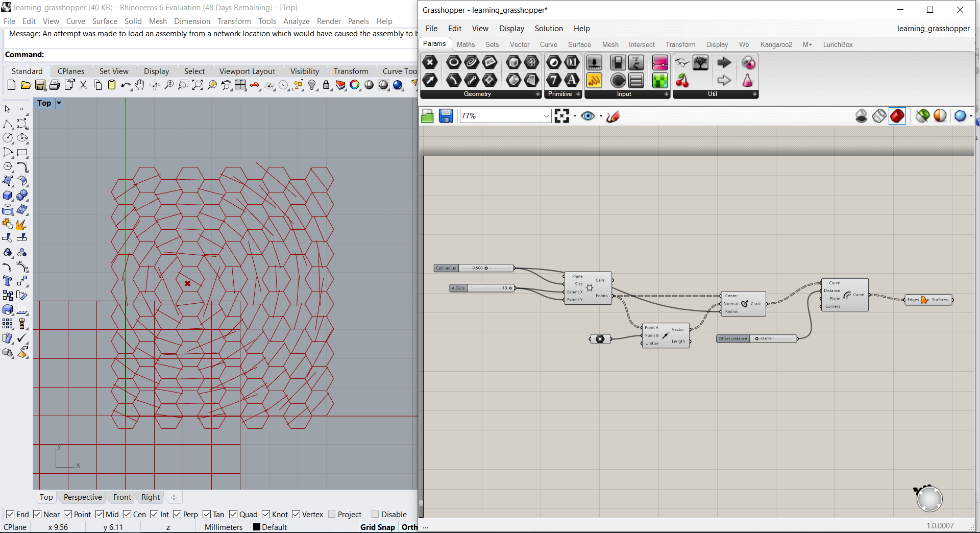Image resolution: width=980 pixels, height=533 pixels.
Task: Toggle the Point osnap checkbox
Action: coord(68,514)
